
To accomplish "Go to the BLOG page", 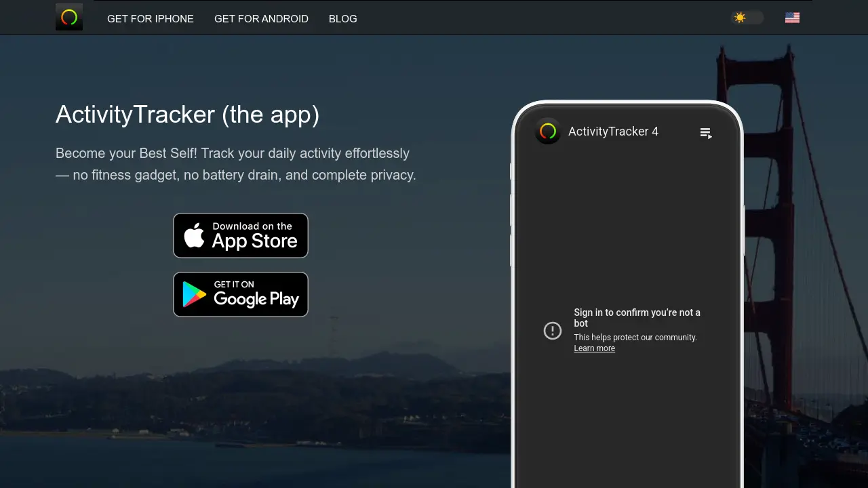I will pyautogui.click(x=343, y=19).
